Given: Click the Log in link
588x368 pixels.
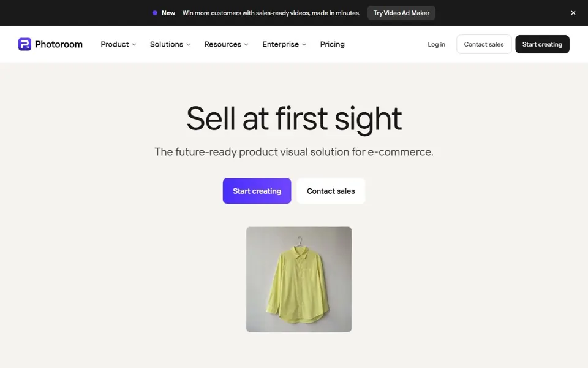Looking at the screenshot, I should (x=437, y=44).
